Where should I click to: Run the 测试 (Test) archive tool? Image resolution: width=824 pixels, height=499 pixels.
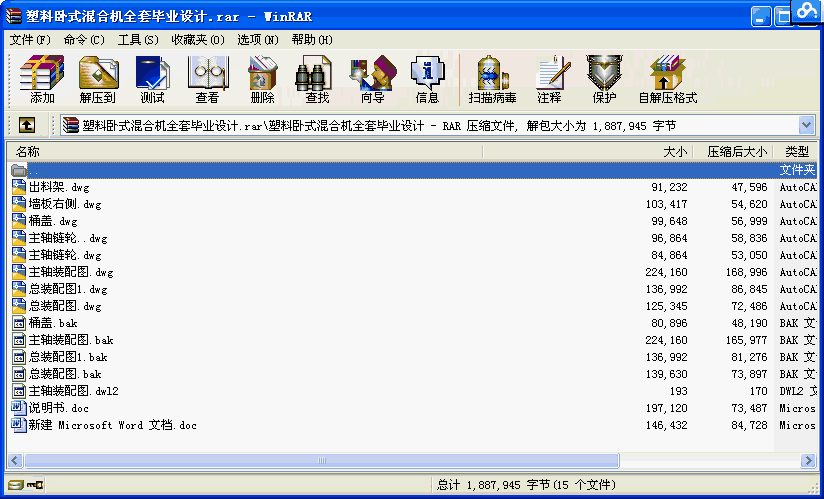(152, 79)
